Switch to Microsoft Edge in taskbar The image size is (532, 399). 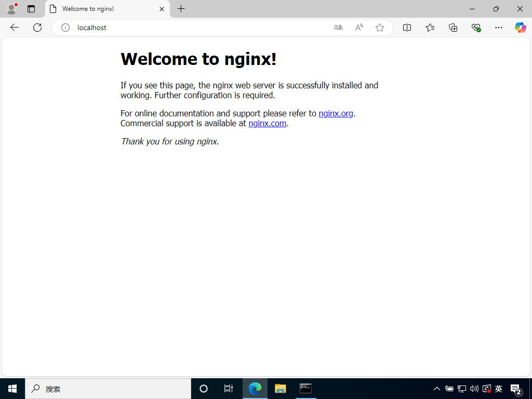point(255,389)
